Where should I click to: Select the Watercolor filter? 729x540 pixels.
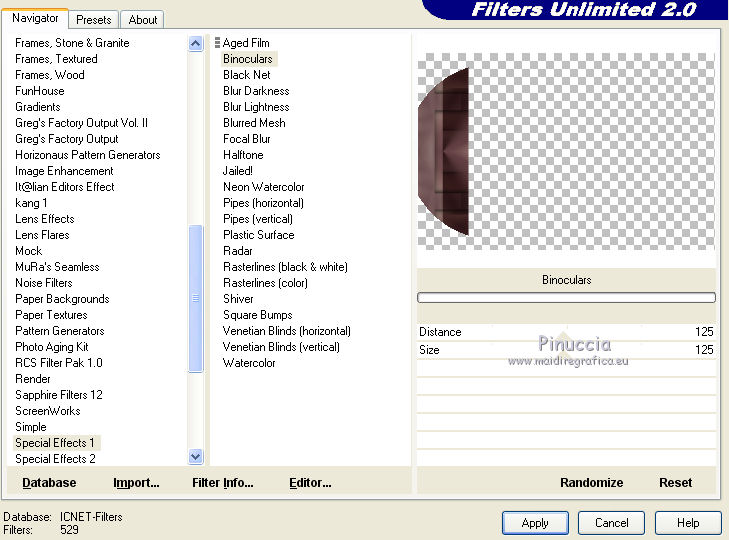point(249,363)
